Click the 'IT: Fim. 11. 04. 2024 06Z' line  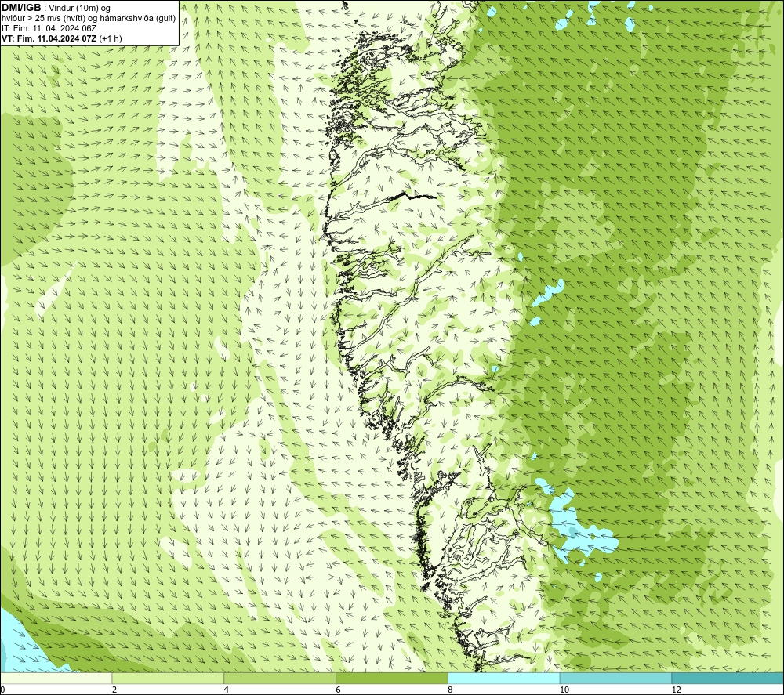coord(49,28)
